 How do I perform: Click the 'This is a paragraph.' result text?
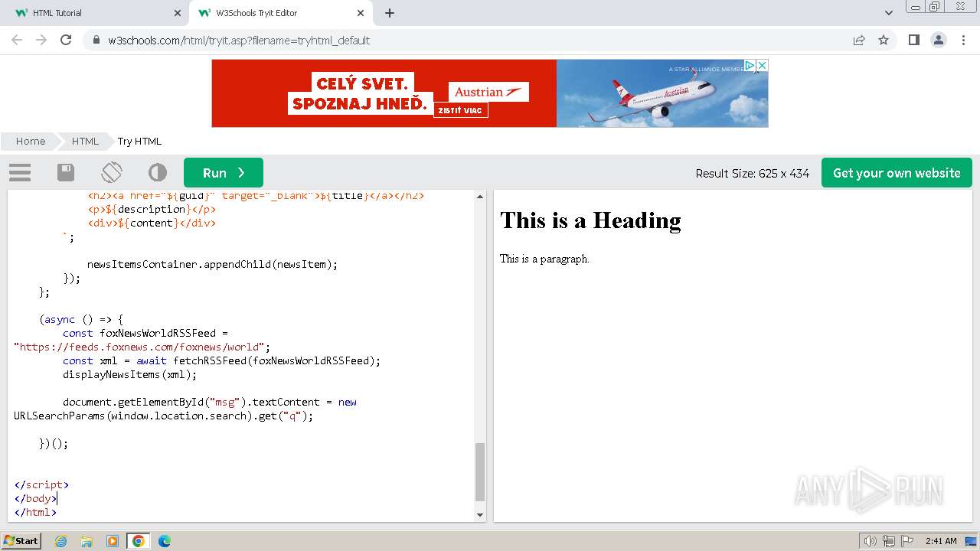544,259
